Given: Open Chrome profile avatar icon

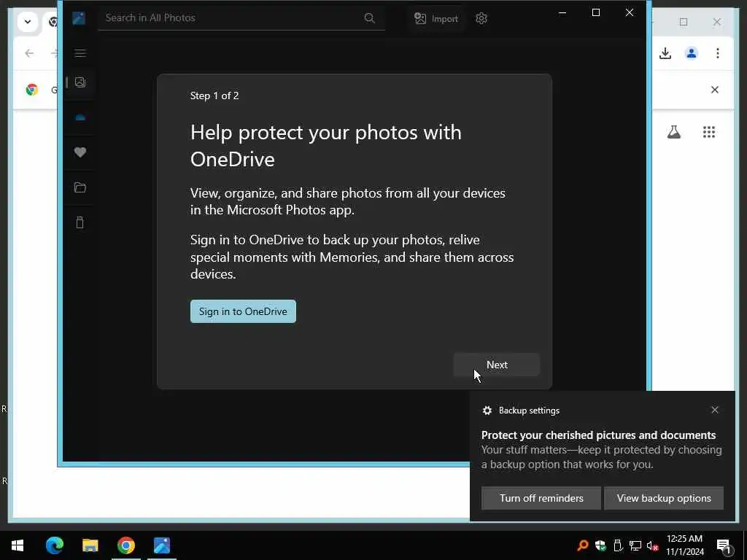Looking at the screenshot, I should [x=692, y=53].
